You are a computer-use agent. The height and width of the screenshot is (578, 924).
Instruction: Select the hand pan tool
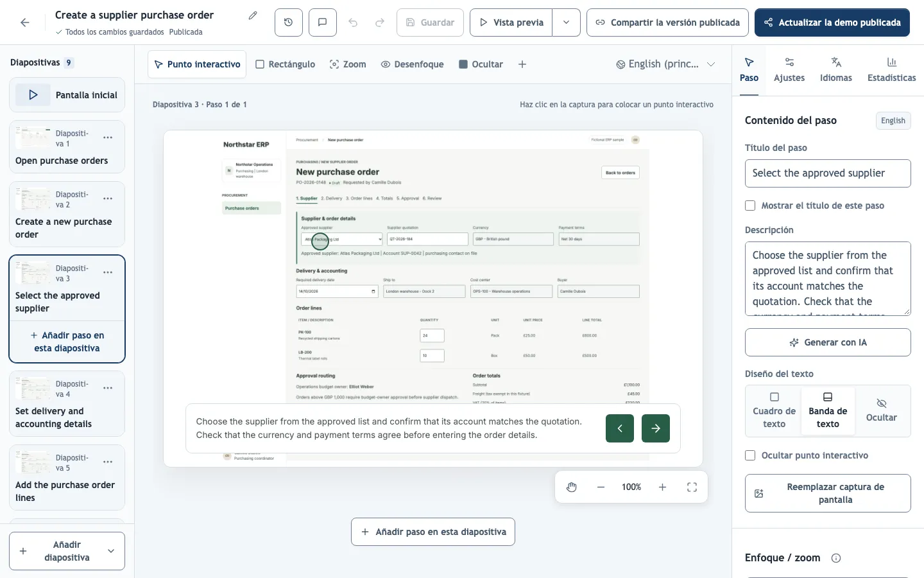click(572, 487)
